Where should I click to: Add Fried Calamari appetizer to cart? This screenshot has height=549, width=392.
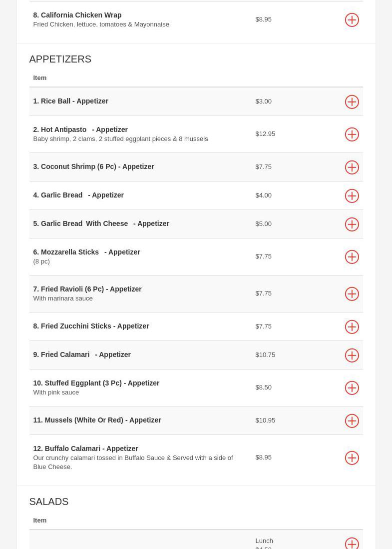[x=352, y=355]
